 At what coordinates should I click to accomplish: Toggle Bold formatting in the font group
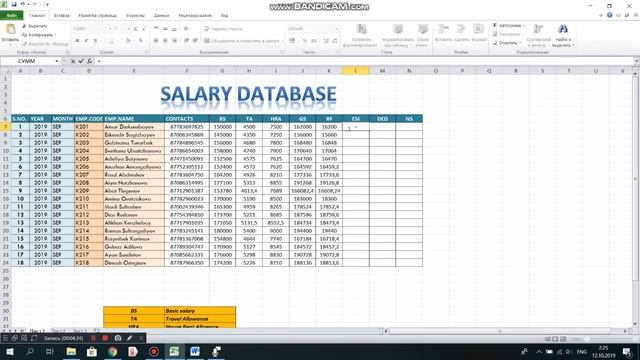(x=77, y=41)
